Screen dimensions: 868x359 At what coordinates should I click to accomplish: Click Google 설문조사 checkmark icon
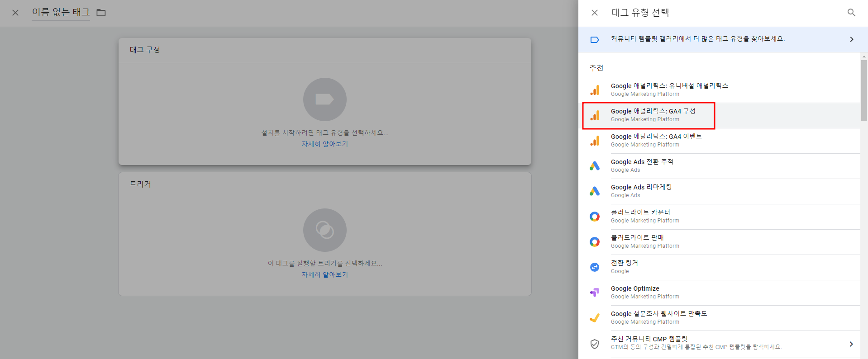point(595,318)
